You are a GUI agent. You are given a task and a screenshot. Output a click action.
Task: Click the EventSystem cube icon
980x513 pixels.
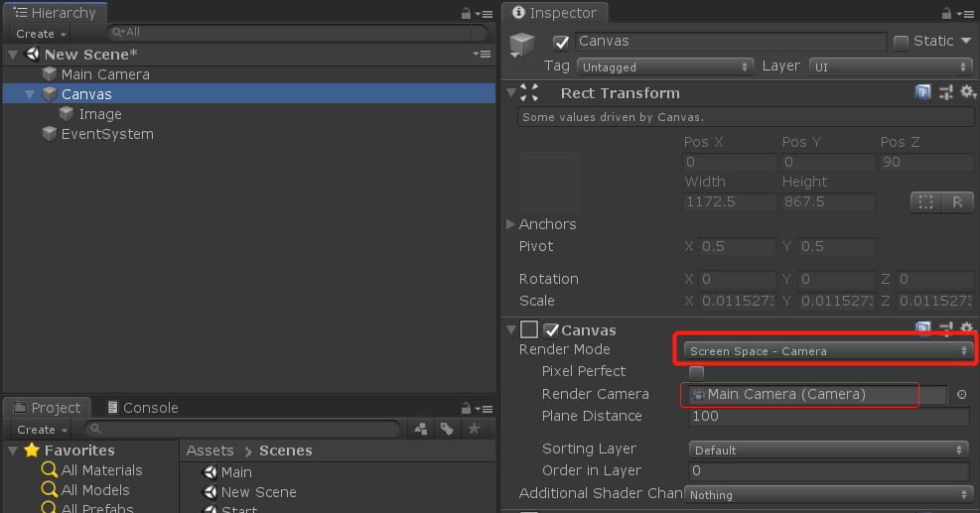point(50,134)
